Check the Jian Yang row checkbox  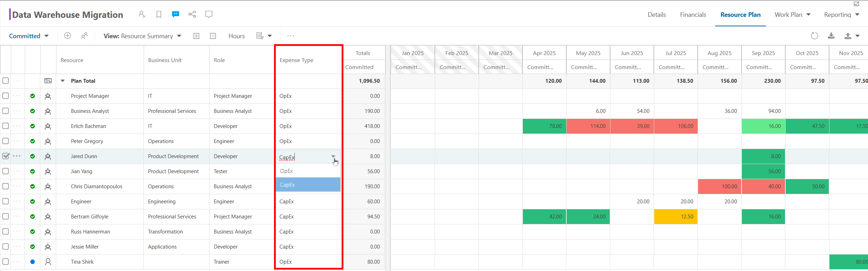pyautogui.click(x=6, y=171)
